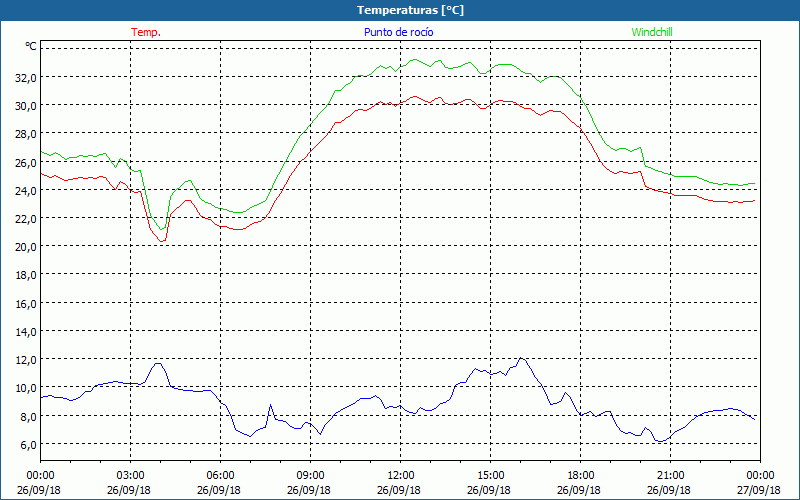Viewport: 800px width, 500px height.
Task: Click the 26,0 y-axis value
Action: click(26, 162)
